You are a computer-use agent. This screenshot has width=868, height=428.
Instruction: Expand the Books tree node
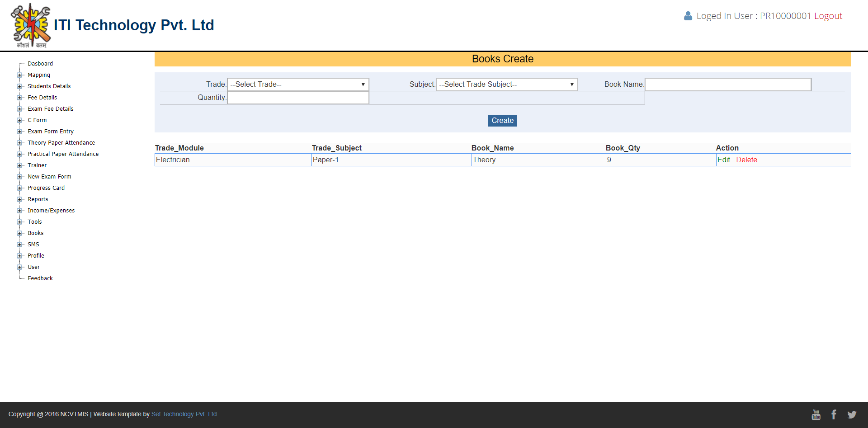point(19,233)
